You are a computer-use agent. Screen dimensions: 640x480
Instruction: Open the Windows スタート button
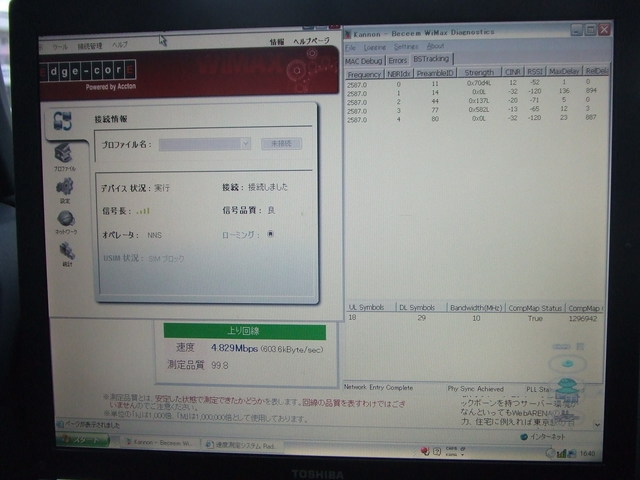pos(83,440)
